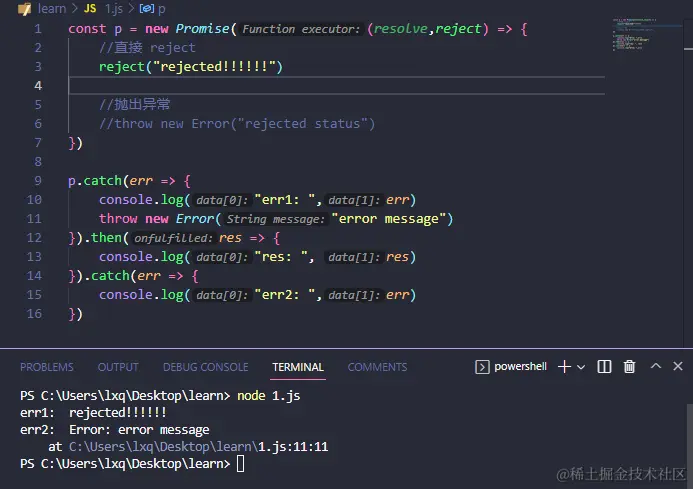693x489 pixels.
Task: Open the terminal launch profile dropdown arrow
Action: point(581,367)
